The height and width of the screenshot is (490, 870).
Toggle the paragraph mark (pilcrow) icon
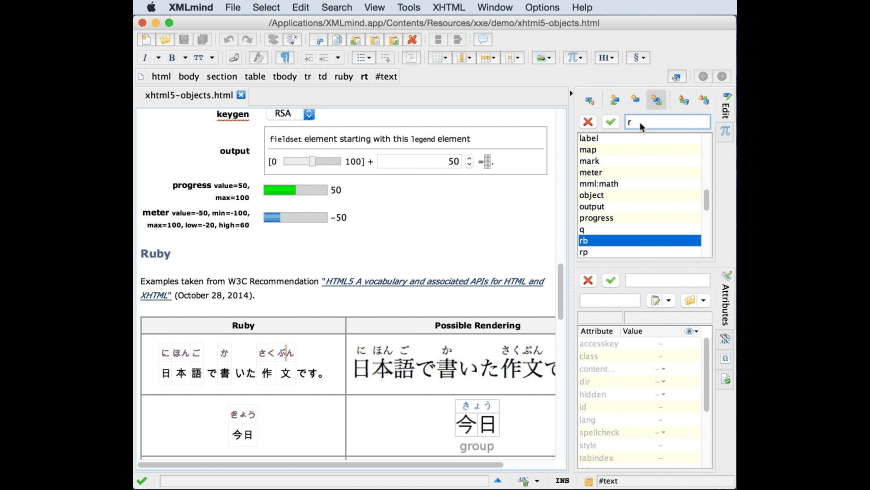(x=284, y=58)
